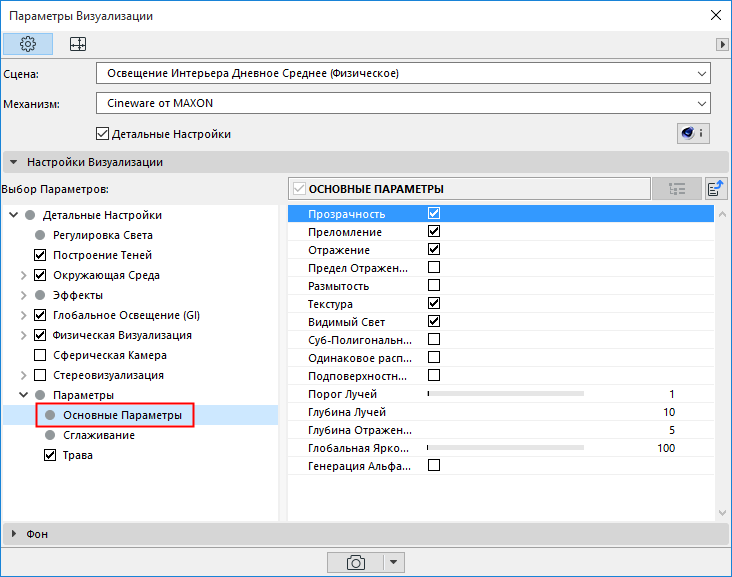Click the export settings icon with arrow

point(716,189)
